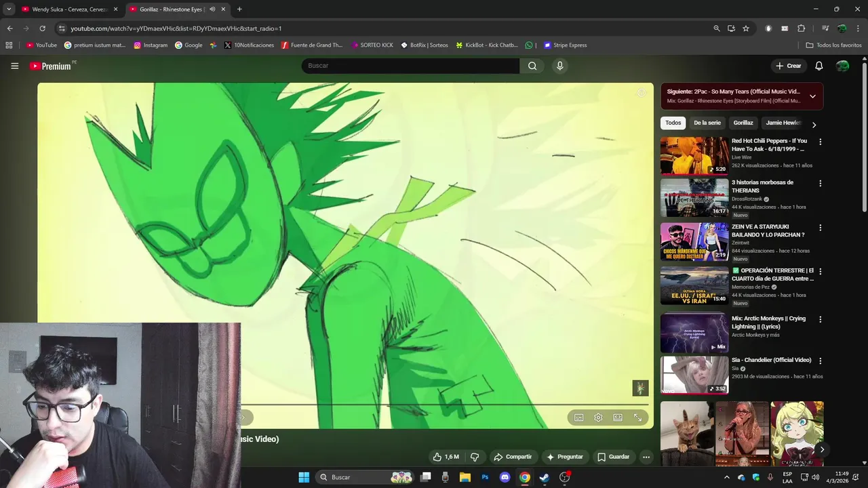Toggle theater mode in player
The image size is (868, 488).
618,418
